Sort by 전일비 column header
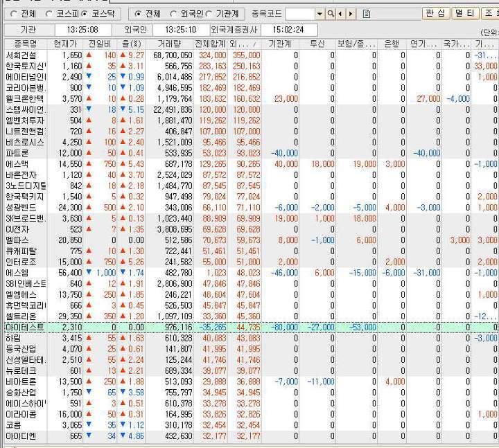 click(x=99, y=44)
